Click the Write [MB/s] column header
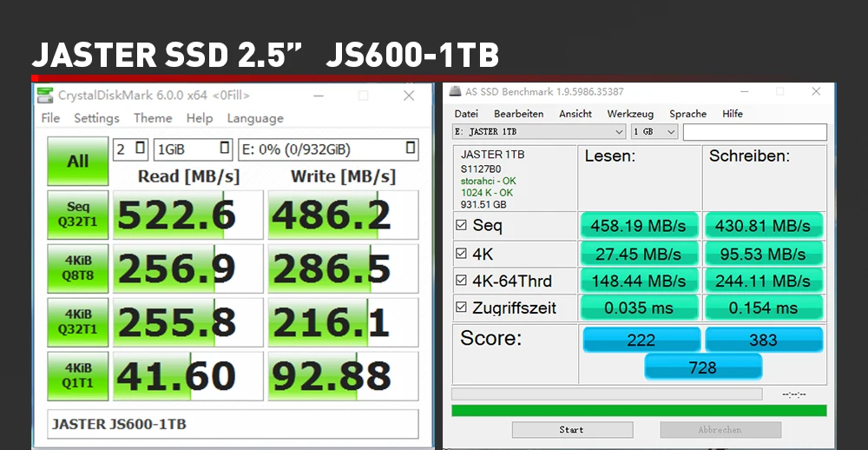The width and height of the screenshot is (868, 450). (343, 176)
